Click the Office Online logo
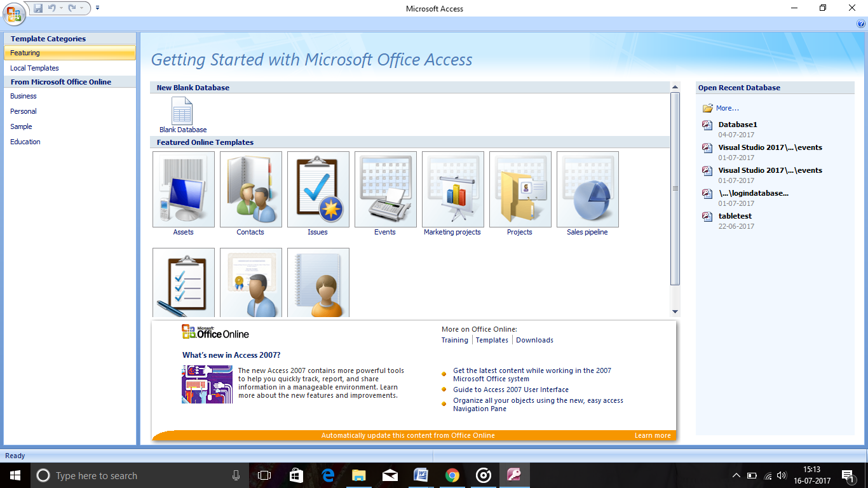This screenshot has height=488, width=868. (x=215, y=332)
